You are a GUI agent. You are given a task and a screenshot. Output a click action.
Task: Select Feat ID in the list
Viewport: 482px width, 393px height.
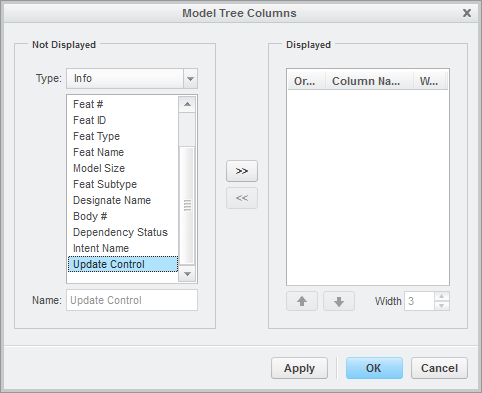123,120
